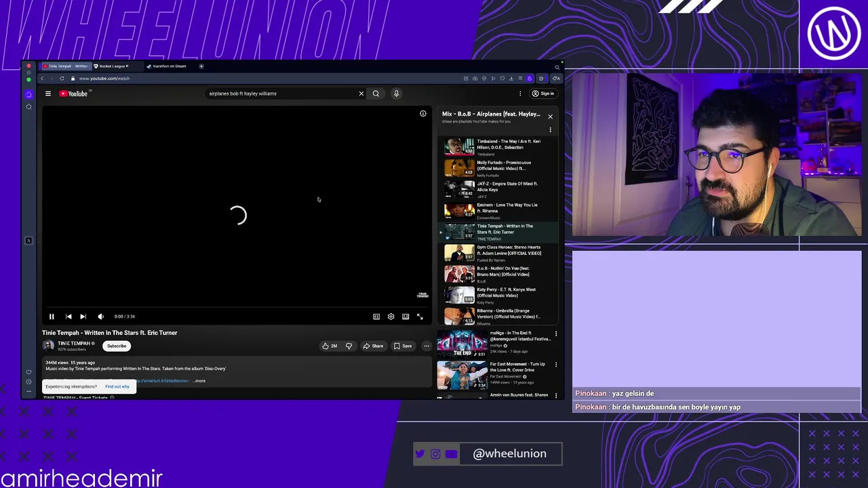
Task: Mute the video volume
Action: click(x=100, y=317)
